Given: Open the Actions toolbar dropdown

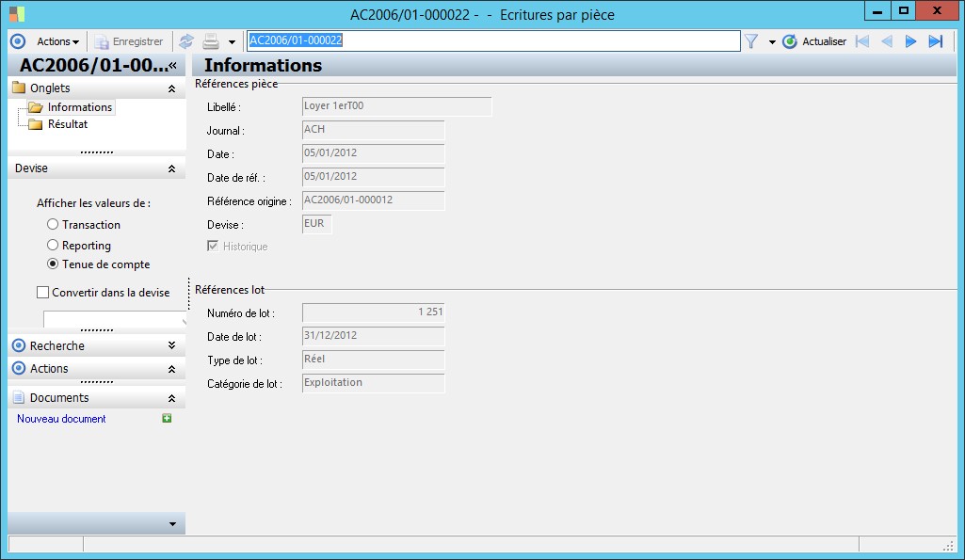Looking at the screenshot, I should pos(57,41).
